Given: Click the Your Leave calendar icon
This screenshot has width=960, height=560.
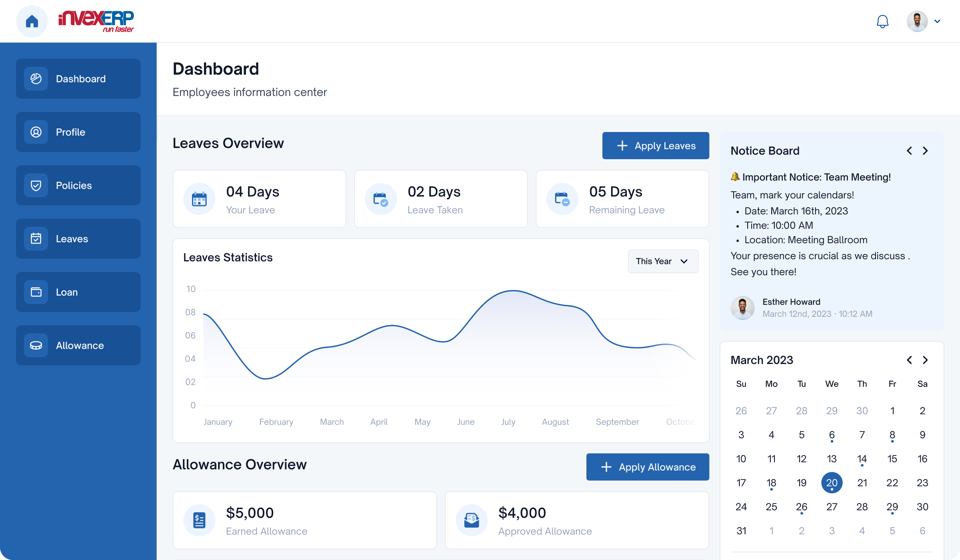Looking at the screenshot, I should click(x=199, y=199).
